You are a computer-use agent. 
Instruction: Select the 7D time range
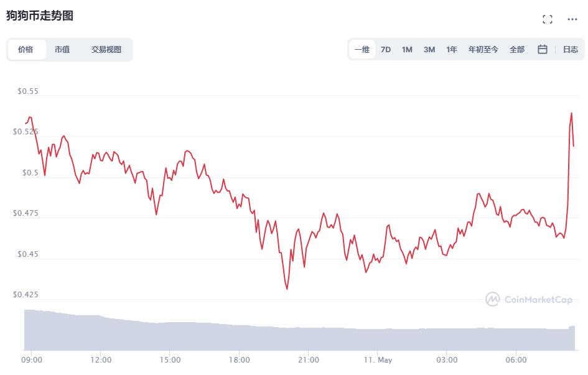(x=386, y=50)
